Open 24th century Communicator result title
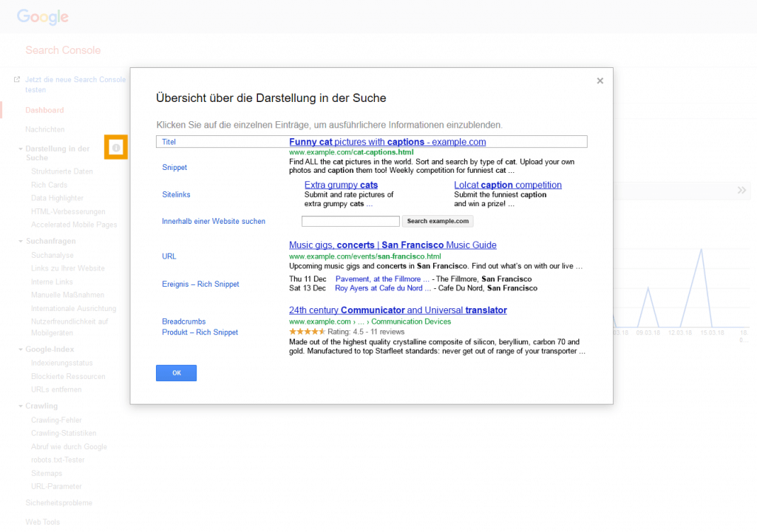The height and width of the screenshot is (532, 757). [x=398, y=310]
